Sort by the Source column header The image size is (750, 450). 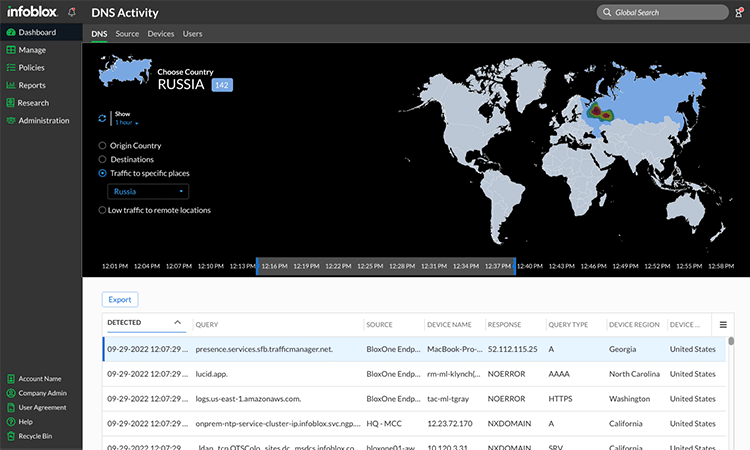tap(379, 325)
